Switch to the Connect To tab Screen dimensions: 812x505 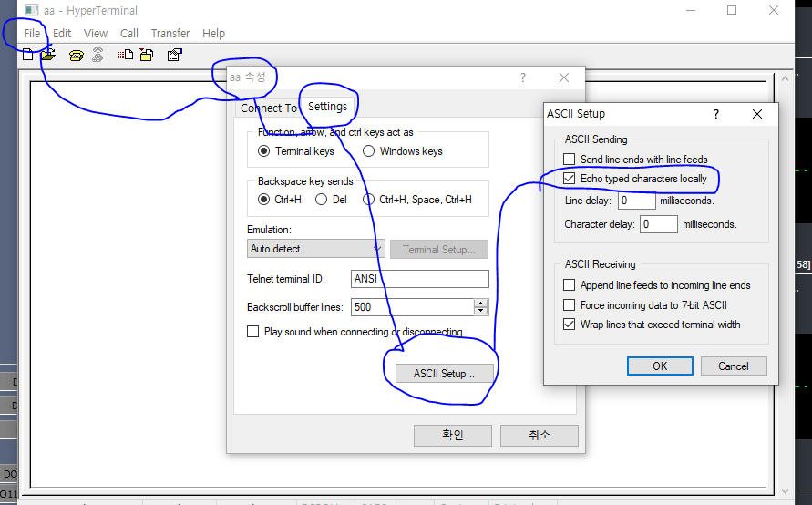coord(268,108)
